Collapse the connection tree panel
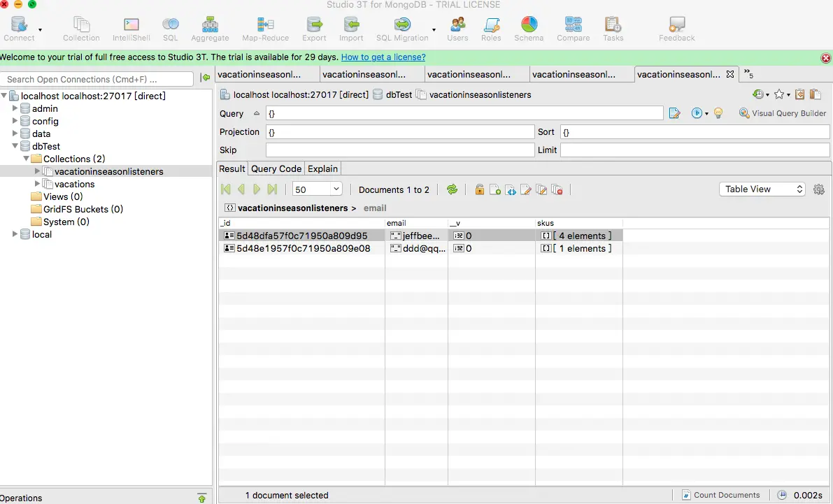The width and height of the screenshot is (833, 504). point(205,78)
